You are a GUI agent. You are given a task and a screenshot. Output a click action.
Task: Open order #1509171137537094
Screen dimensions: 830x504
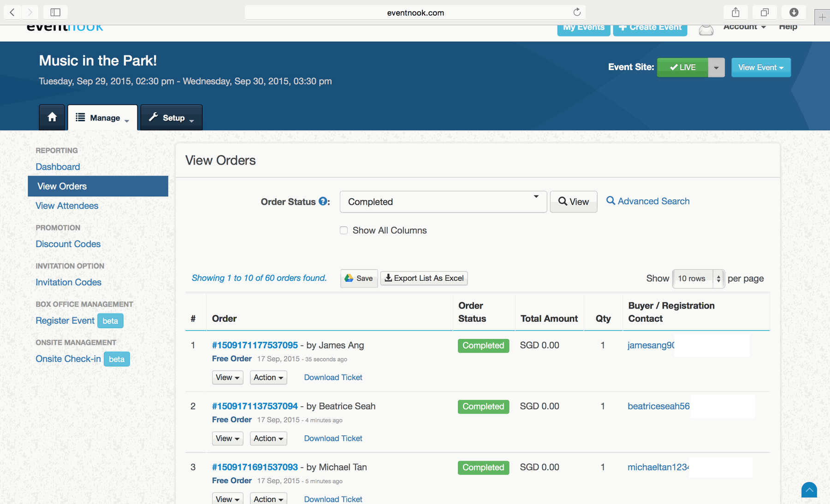point(255,406)
